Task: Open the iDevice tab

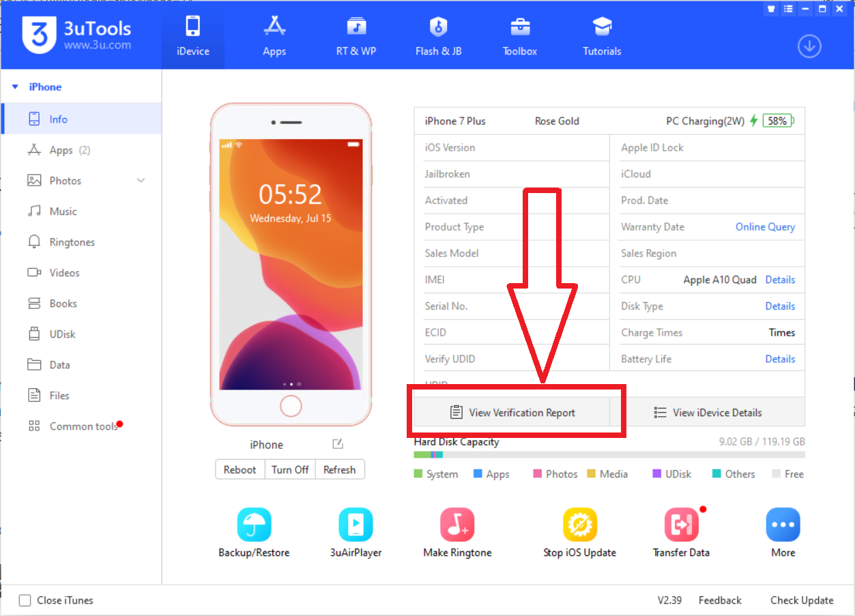Action: pos(193,35)
